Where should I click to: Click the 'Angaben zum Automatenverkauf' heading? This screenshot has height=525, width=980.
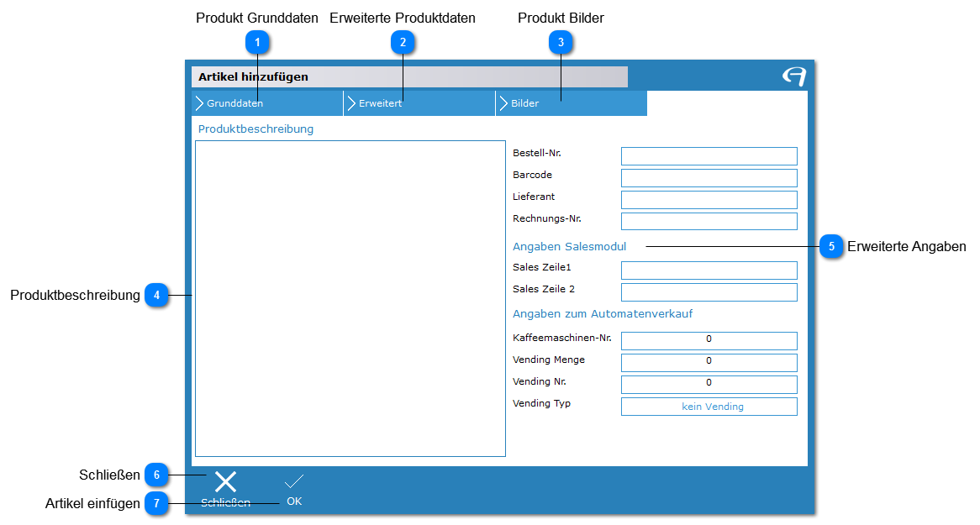[603, 314]
